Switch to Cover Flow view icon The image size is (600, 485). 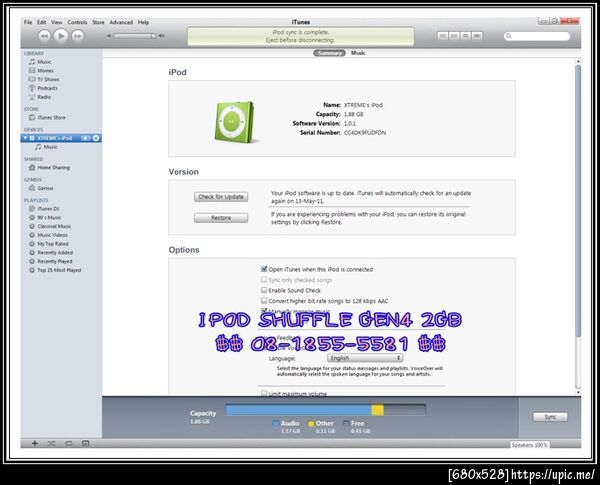coord(477,36)
